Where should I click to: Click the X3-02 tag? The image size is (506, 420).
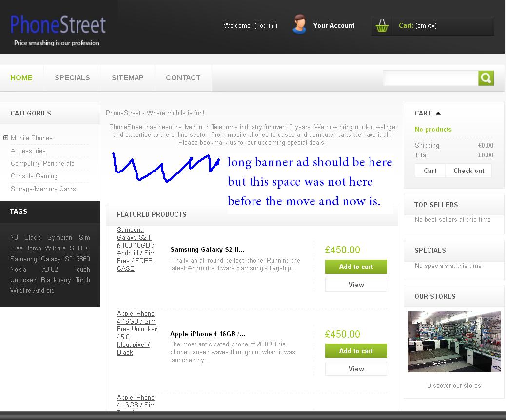pos(50,269)
